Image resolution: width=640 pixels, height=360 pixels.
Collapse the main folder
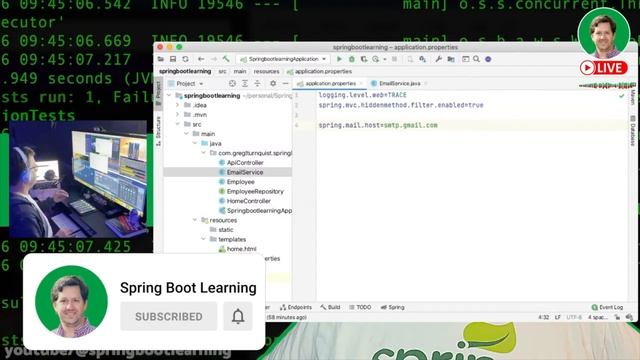[186, 134]
